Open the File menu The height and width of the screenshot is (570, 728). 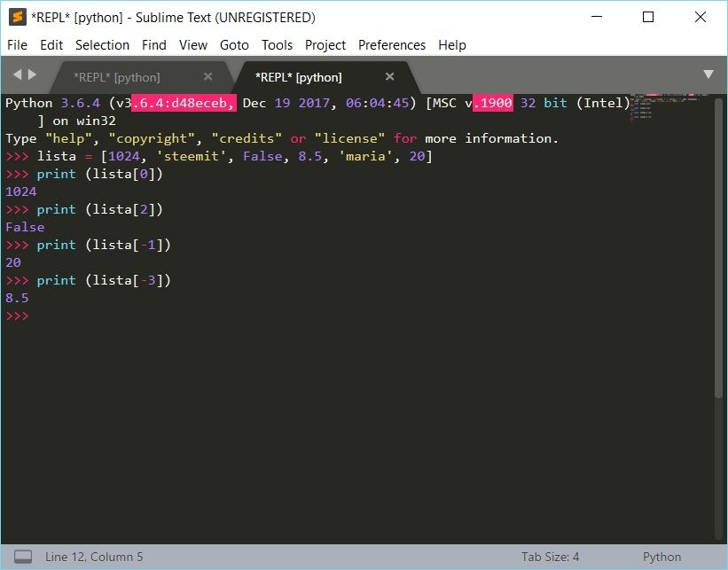tap(17, 45)
